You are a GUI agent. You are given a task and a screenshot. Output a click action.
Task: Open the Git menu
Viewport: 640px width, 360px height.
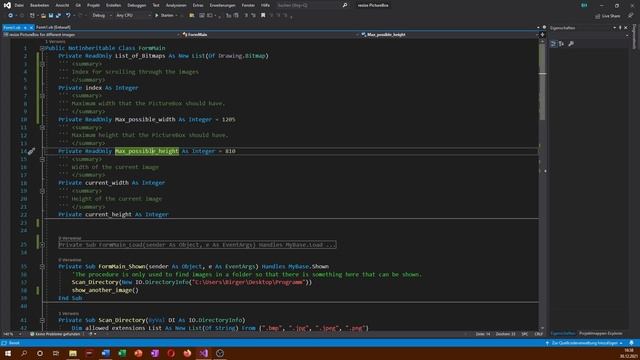click(78, 5)
